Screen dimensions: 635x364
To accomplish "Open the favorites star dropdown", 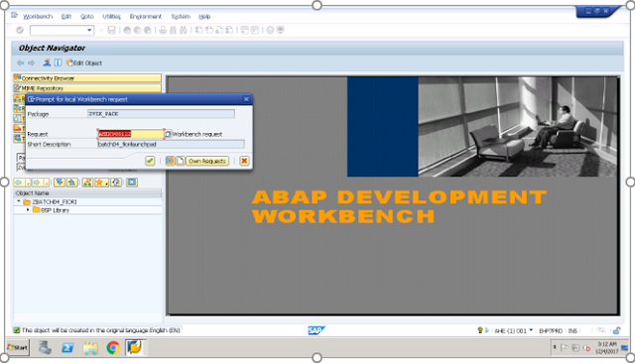I will tap(101, 182).
